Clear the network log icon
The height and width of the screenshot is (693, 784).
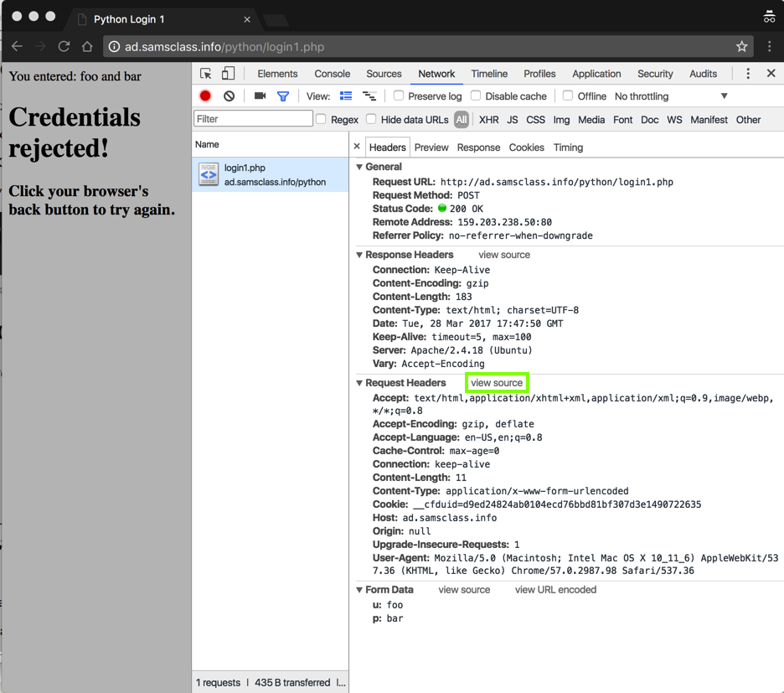click(229, 96)
